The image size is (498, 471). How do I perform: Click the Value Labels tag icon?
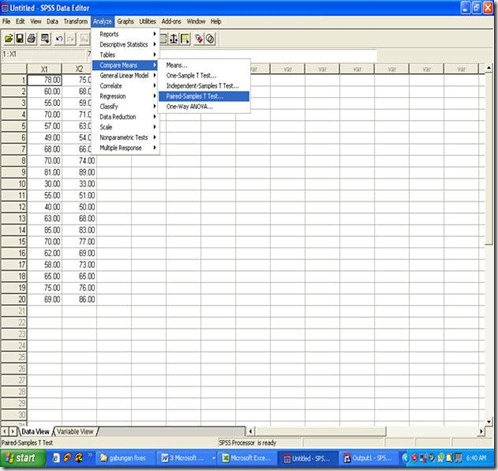[x=199, y=39]
